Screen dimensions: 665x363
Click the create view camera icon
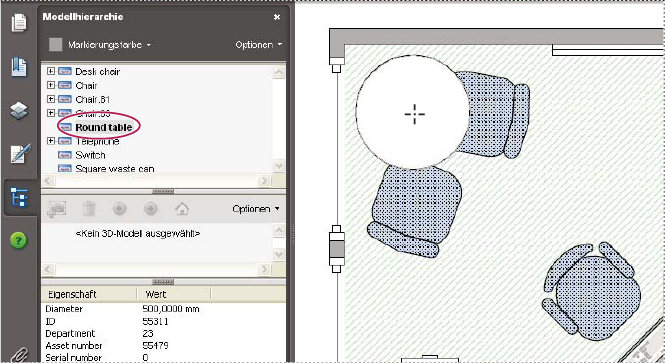pos(57,209)
